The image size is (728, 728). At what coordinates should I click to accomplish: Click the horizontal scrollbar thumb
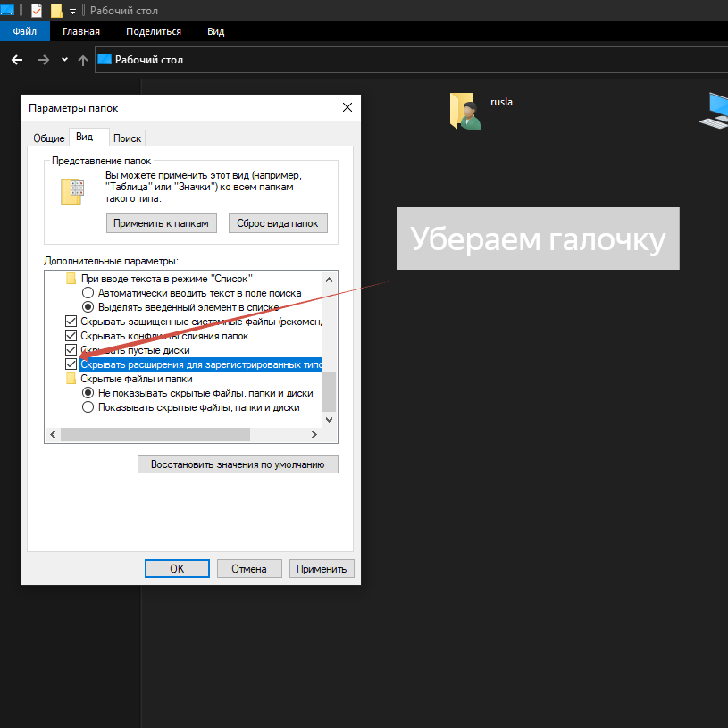[155, 435]
